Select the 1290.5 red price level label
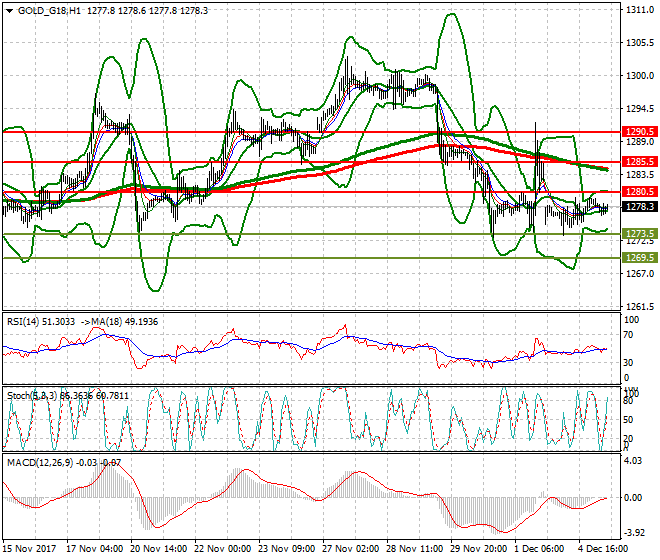This screenshot has width=660, height=560. tap(639, 131)
